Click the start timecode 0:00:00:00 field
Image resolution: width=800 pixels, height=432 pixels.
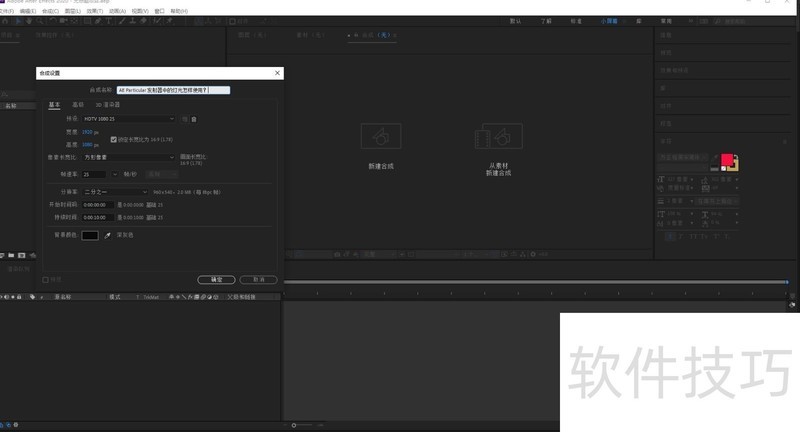coord(98,205)
